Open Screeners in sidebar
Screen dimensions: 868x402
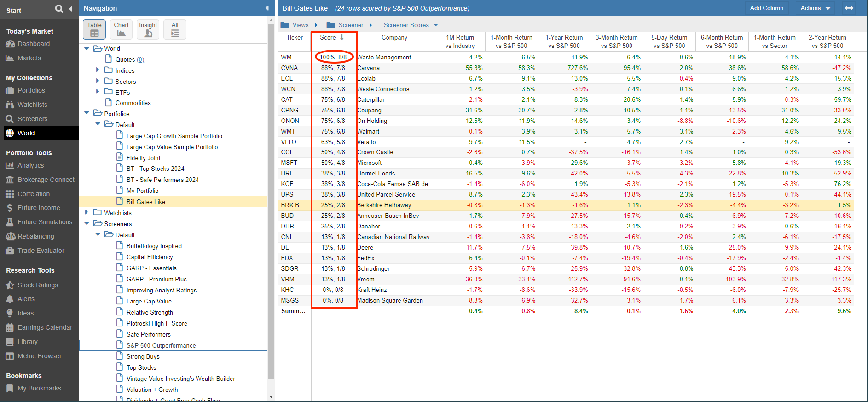click(32, 119)
